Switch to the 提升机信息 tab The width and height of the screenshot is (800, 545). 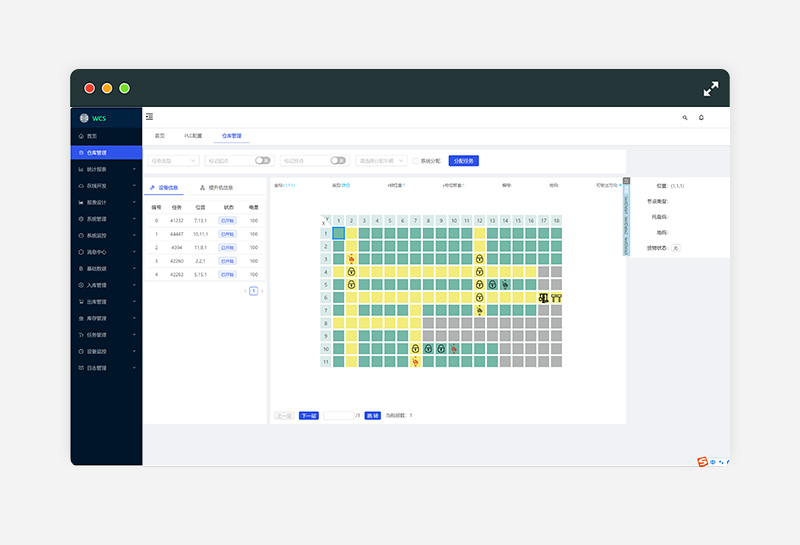[217, 188]
